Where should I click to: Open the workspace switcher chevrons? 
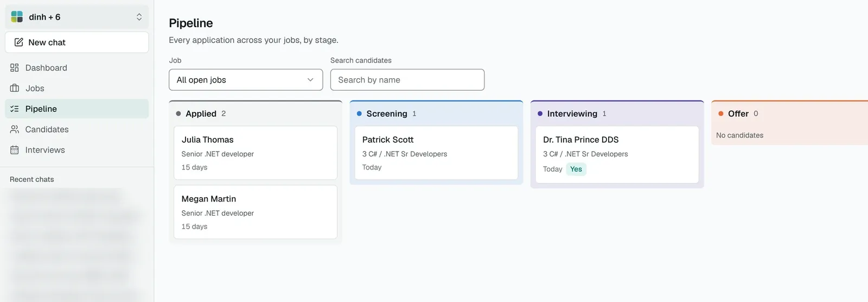pos(139,17)
